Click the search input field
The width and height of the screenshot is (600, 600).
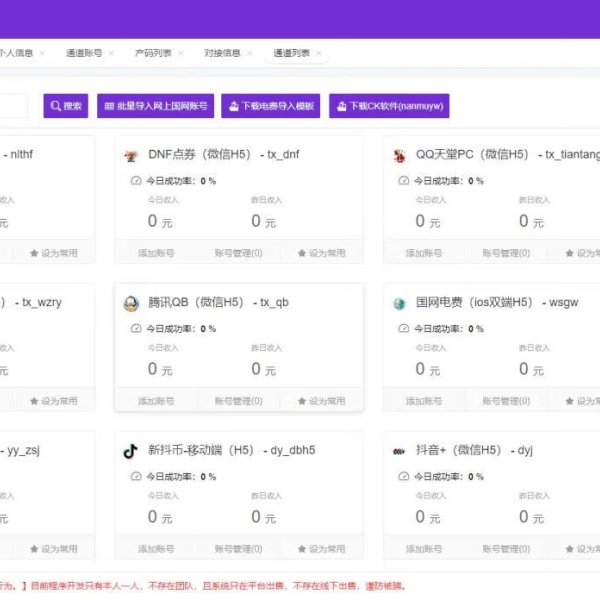click(13, 106)
